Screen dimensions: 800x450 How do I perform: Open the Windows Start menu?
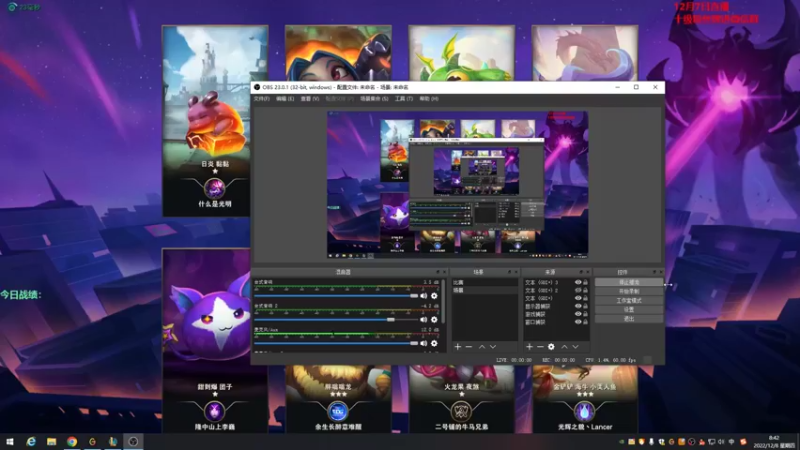tap(10, 442)
